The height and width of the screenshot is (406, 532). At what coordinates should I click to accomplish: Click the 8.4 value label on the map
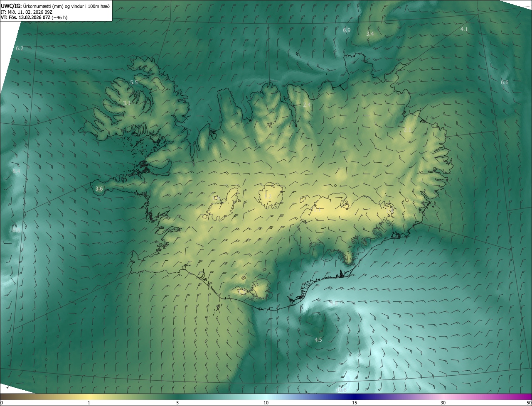[16, 171]
